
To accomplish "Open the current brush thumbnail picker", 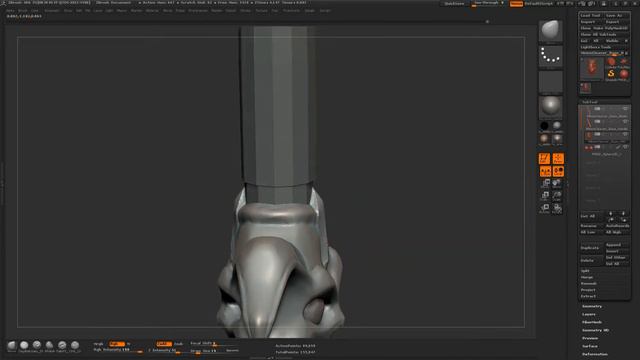I will (551, 31).
